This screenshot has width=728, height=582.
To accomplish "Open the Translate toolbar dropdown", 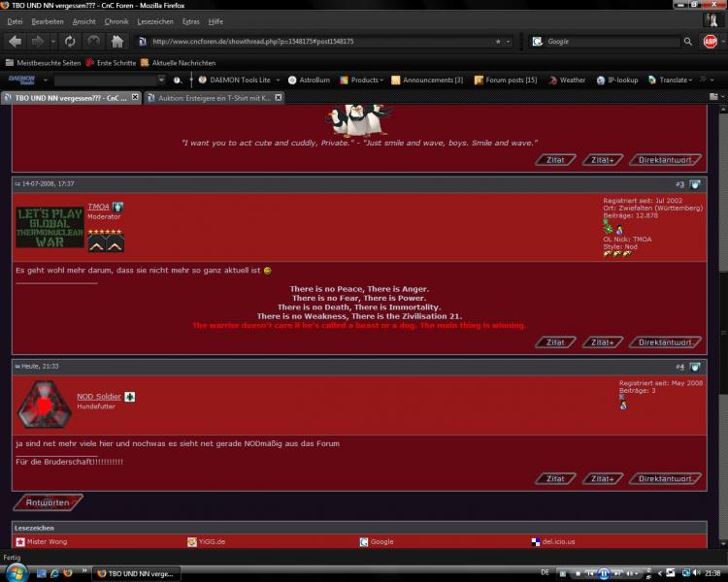I will pyautogui.click(x=671, y=80).
